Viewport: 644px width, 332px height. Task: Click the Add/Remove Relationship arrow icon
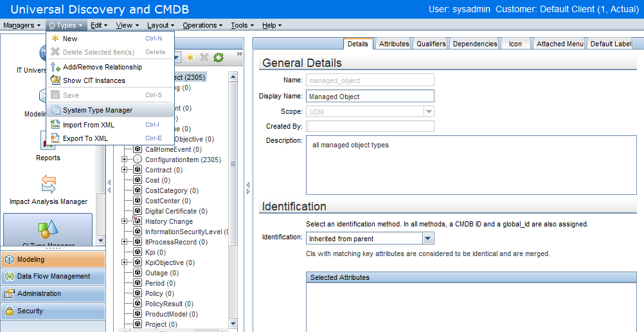point(55,67)
